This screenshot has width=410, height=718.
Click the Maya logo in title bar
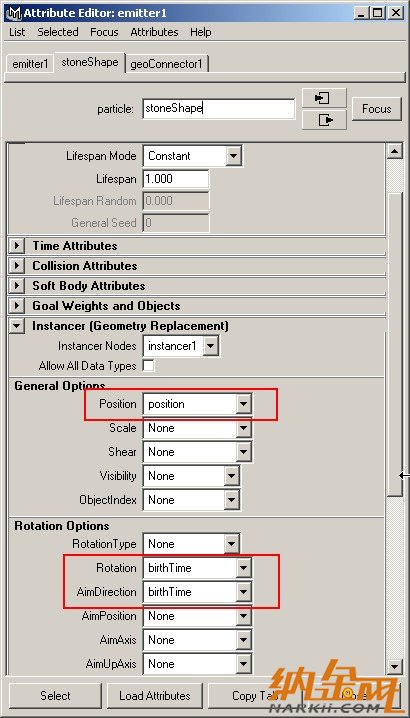click(14, 13)
